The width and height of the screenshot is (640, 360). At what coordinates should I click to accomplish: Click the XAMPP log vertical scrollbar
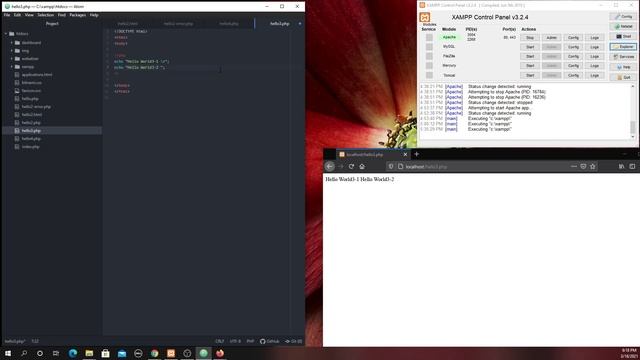click(633, 111)
